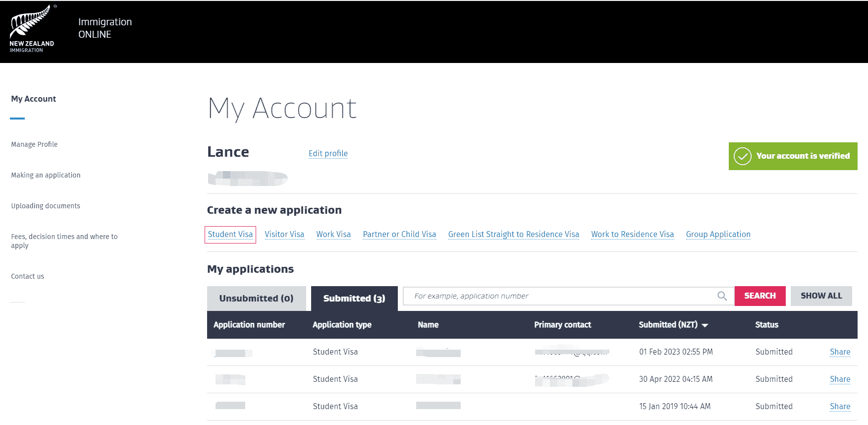Click the magnifier icon in search field

tap(722, 296)
